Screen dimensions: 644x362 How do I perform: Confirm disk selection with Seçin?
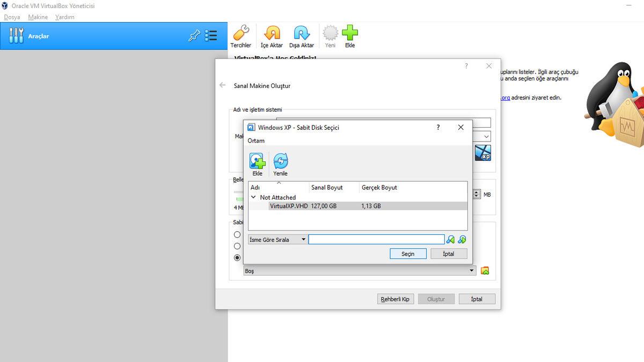pyautogui.click(x=408, y=253)
